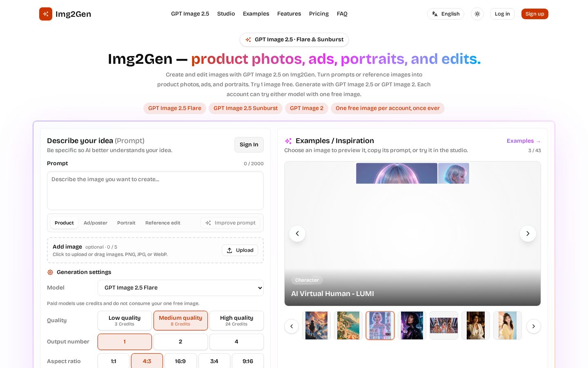Click the 3 / 43 example counter
Screen dimensions: 588x368
pyautogui.click(x=535, y=150)
